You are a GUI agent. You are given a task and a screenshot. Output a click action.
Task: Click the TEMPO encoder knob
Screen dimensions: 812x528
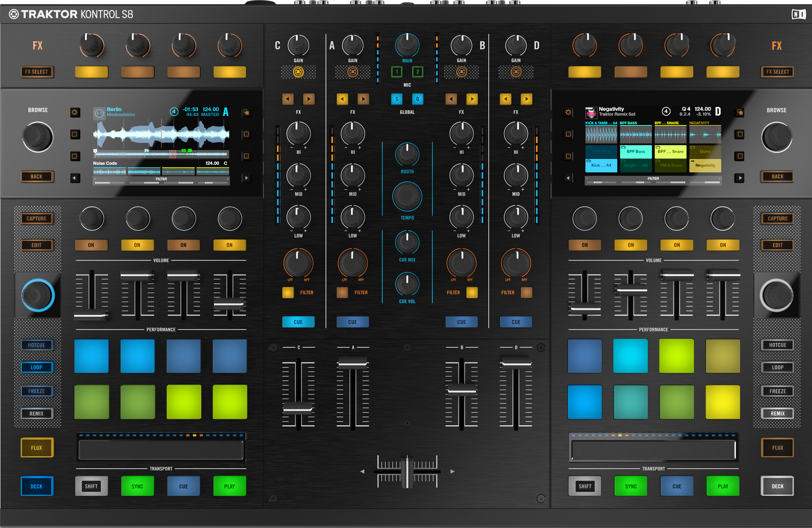pos(407,196)
